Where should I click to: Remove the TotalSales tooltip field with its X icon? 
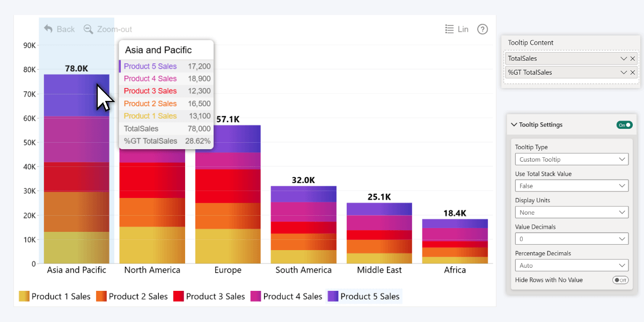pyautogui.click(x=633, y=58)
